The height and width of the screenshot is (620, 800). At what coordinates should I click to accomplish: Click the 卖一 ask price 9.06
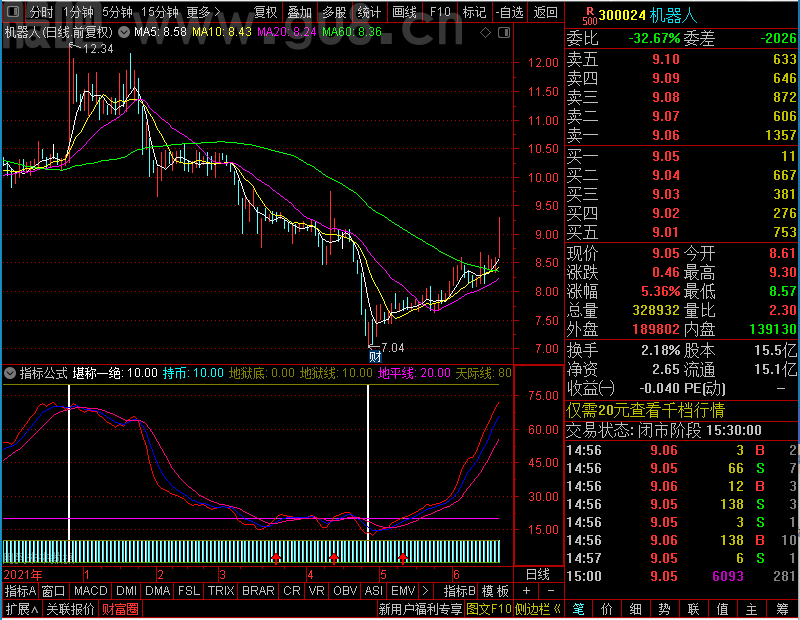click(x=666, y=135)
